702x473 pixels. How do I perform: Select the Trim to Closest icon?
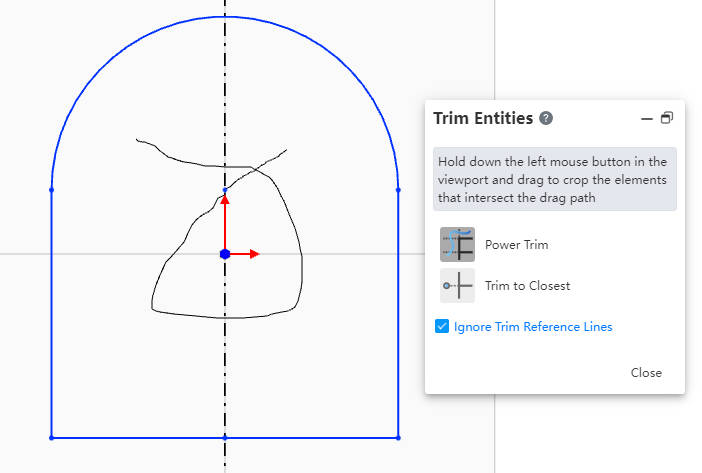click(x=457, y=286)
